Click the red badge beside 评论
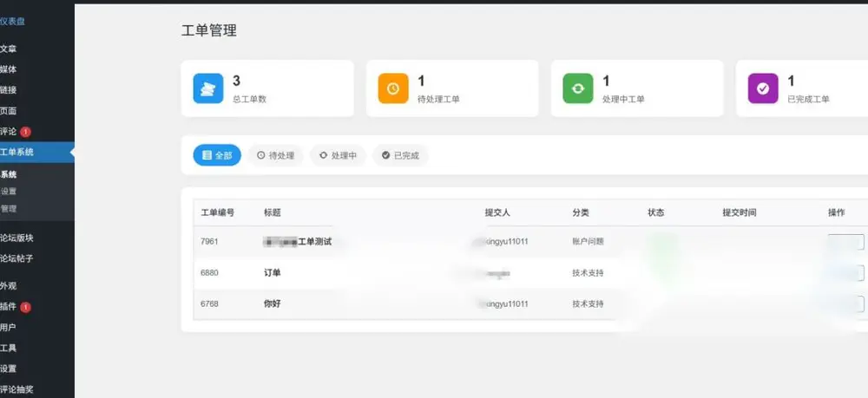868x398 pixels. (x=25, y=132)
